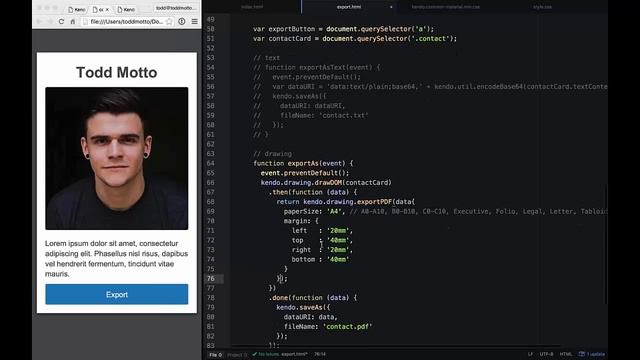Viewport: 640px width, 360px height.
Task: Click the No Issues linter status
Action: (x=269, y=354)
